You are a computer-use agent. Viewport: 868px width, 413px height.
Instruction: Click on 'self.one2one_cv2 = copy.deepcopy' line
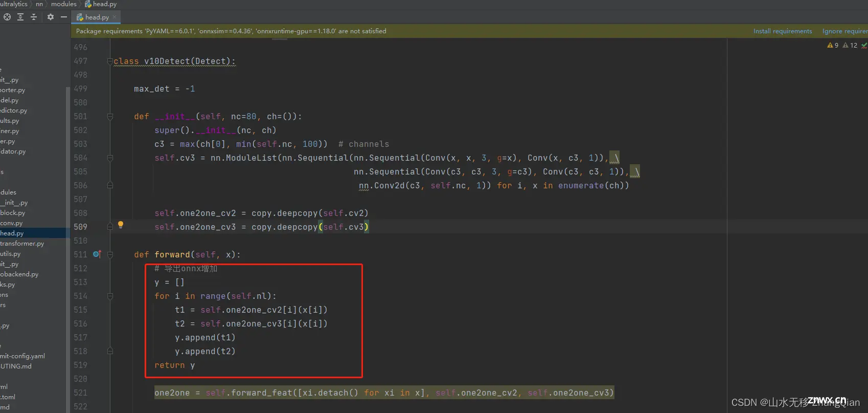pos(261,213)
